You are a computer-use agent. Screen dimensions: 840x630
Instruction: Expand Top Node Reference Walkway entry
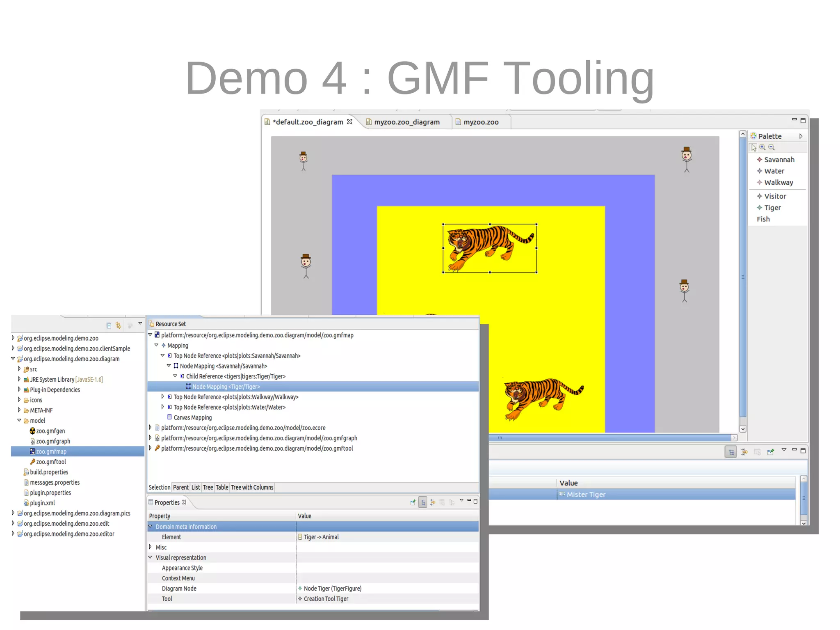click(163, 396)
